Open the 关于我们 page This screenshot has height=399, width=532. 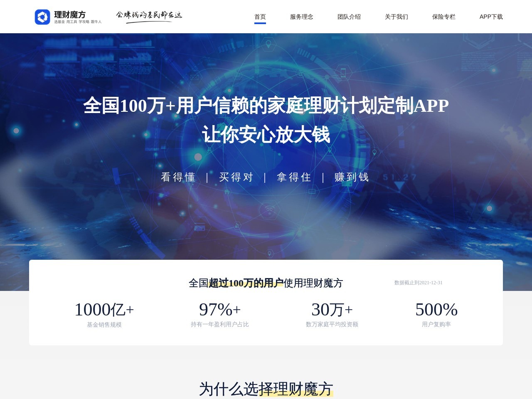(x=396, y=17)
